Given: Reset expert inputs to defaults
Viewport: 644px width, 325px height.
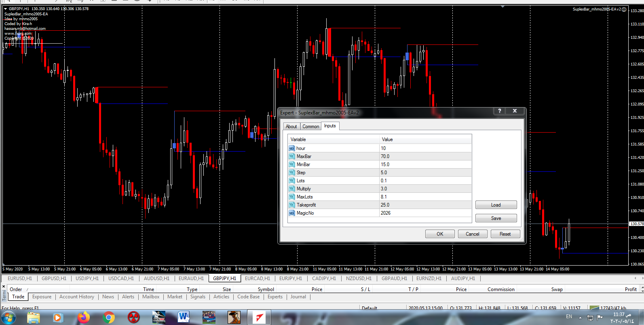Looking at the screenshot, I should click(505, 234).
